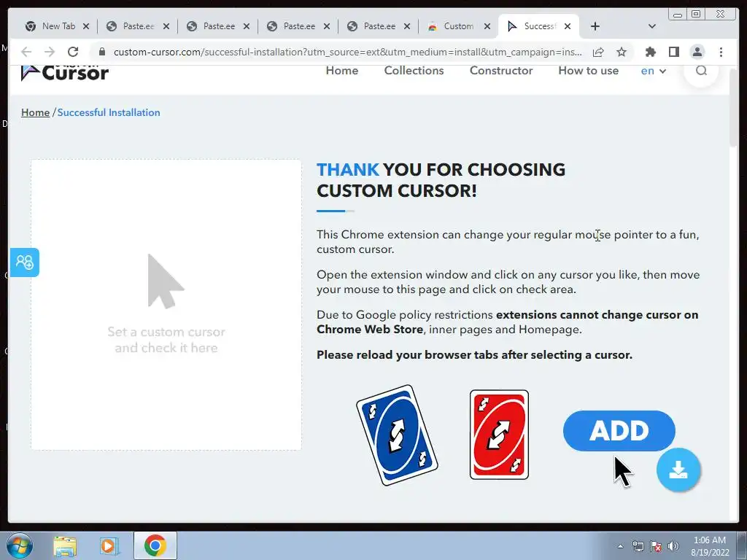The image size is (747, 560).
Task: Click the Action Center flag icon
Action: click(x=656, y=546)
